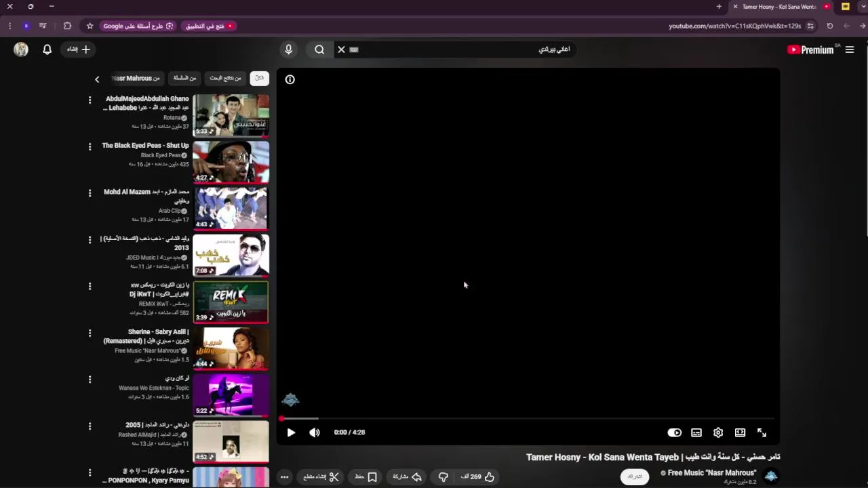
Task: Subscribe to the Free Music Nasr Mahrous channel
Action: pos(635,476)
